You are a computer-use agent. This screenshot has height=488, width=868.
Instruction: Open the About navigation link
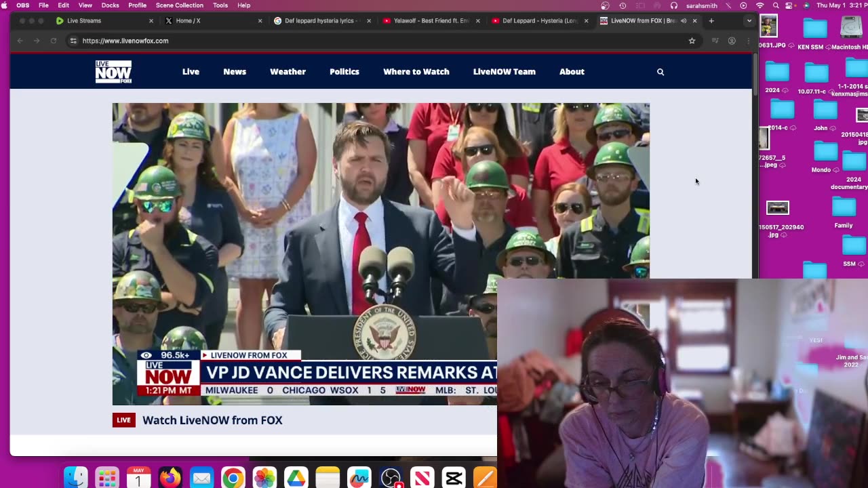coord(572,72)
